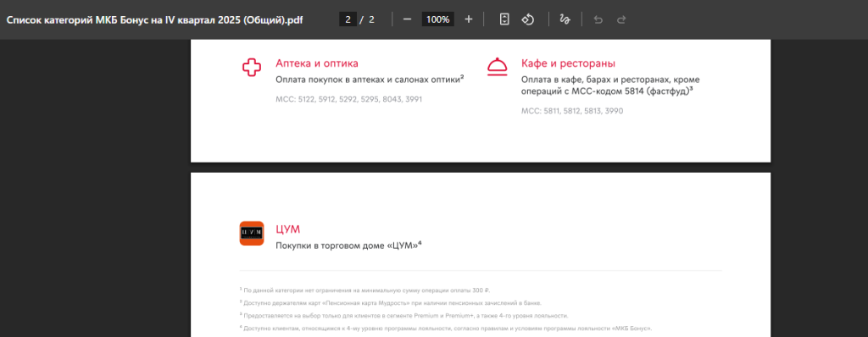Click the restaurant cloche icon
The image size is (868, 337).
pyautogui.click(x=497, y=67)
